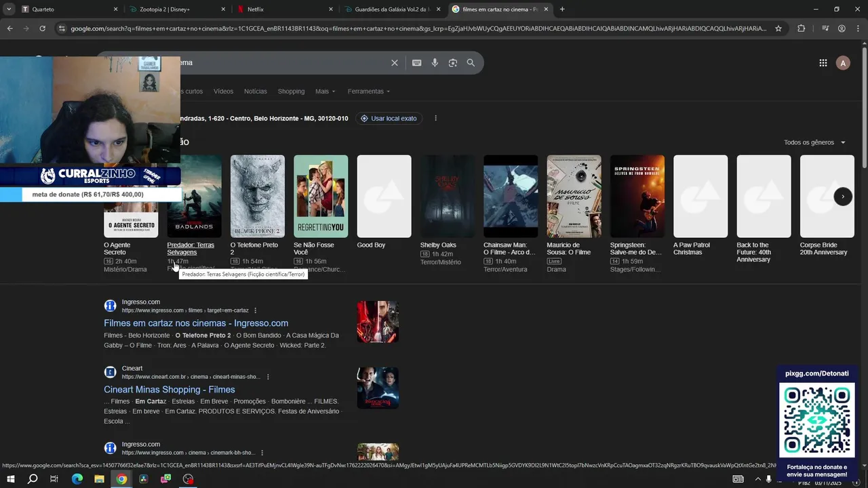Image resolution: width=868 pixels, height=488 pixels.
Task: Click the Springsteen movie poster
Action: [x=637, y=197]
